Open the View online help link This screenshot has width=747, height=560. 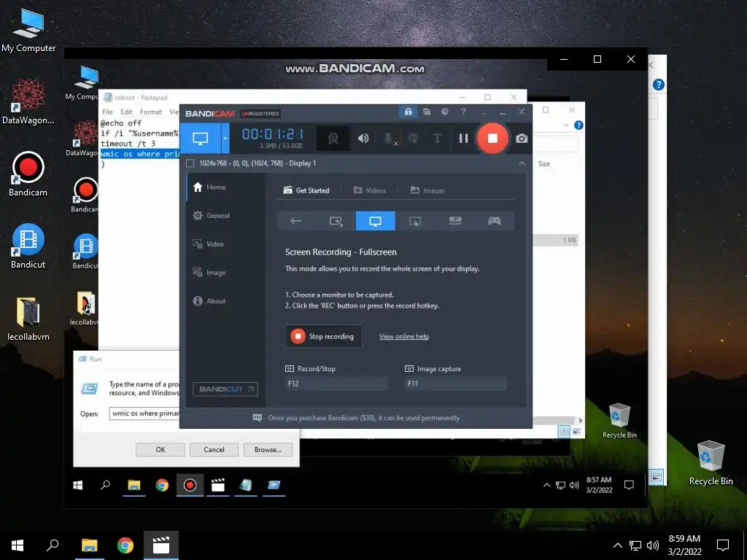point(404,337)
